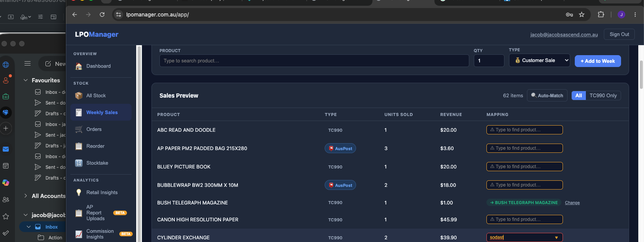The width and height of the screenshot is (644, 242).
Task: Click the LPOManager logo
Action: click(96, 34)
